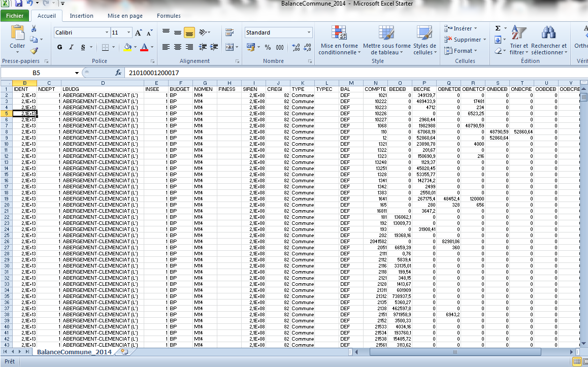Apply percent style button
The height and width of the screenshot is (367, 588).
[x=268, y=47]
